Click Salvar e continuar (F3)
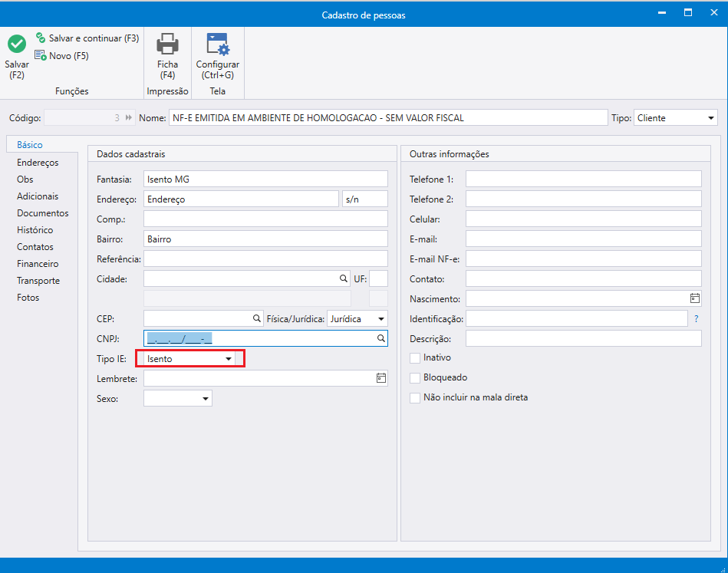This screenshot has width=728, height=573. (x=87, y=38)
